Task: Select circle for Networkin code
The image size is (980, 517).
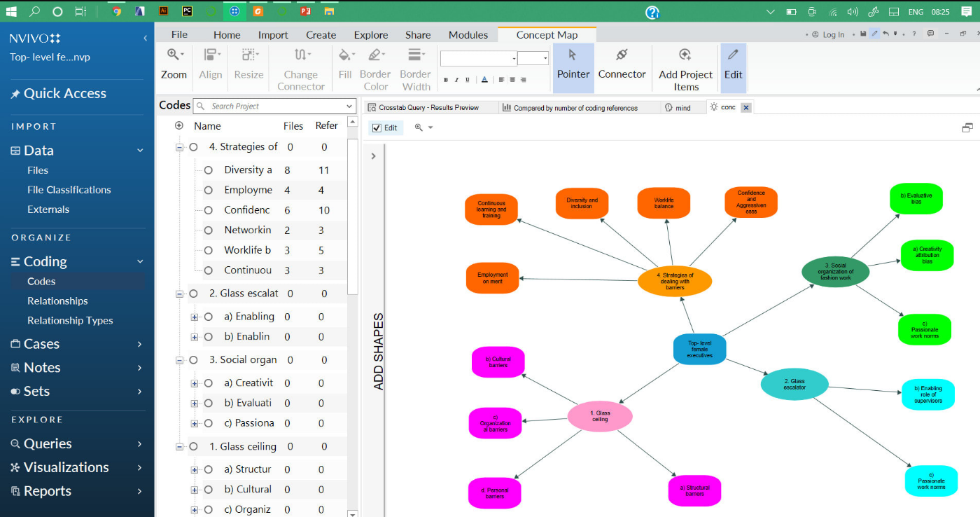Action: tap(208, 230)
